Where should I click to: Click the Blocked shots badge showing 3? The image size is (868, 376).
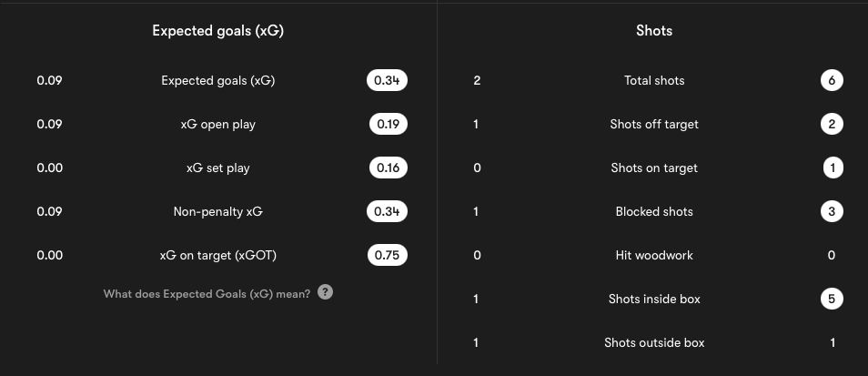pos(832,211)
